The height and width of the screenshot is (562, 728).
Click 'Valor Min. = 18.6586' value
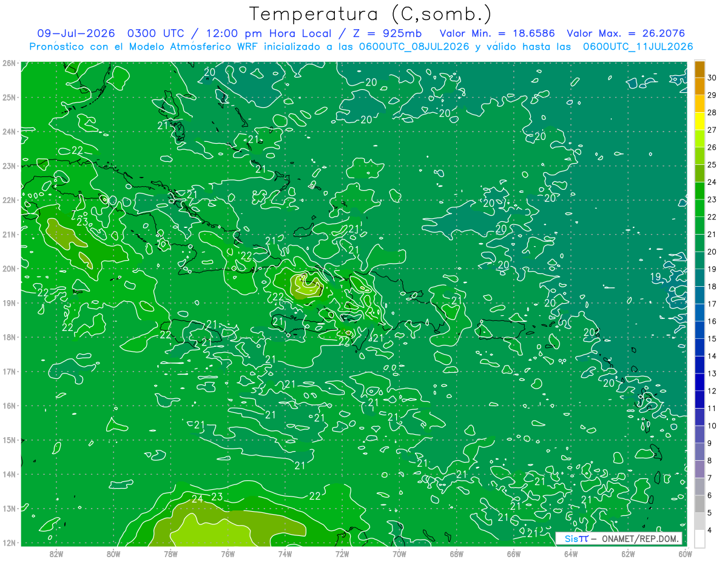(497, 33)
